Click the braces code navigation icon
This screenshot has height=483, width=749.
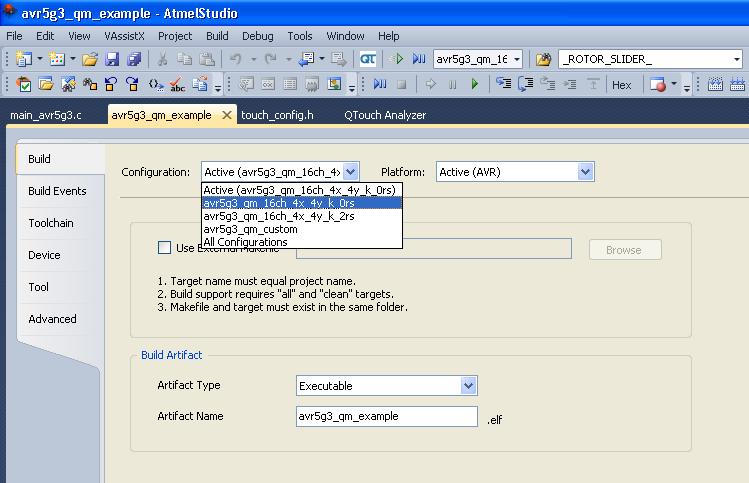click(x=155, y=85)
